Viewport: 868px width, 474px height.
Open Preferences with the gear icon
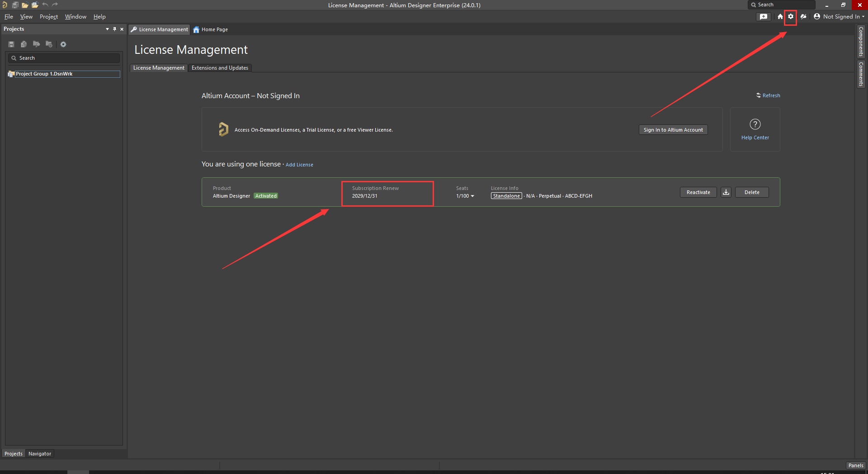point(791,17)
